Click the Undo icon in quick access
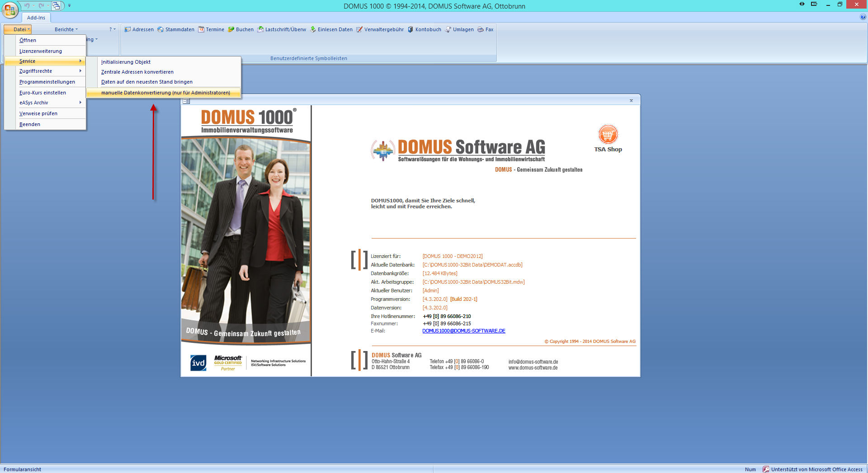This screenshot has width=868, height=473. 27,5
